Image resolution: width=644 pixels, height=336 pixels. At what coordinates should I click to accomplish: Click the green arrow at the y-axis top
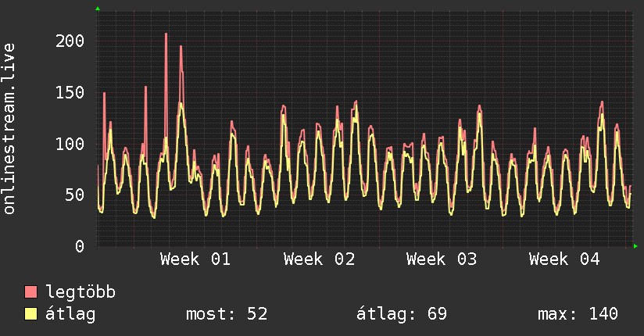tap(98, 9)
